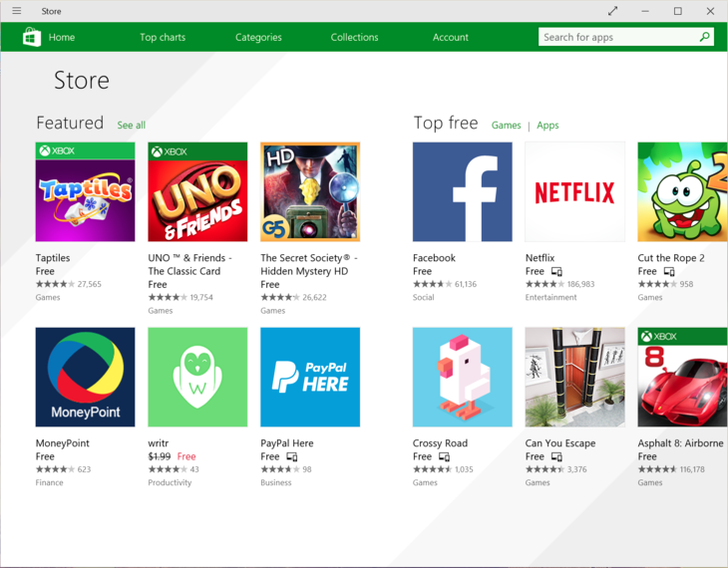This screenshot has height=568, width=728.
Task: Click the Social category under Facebook
Action: [x=424, y=298]
